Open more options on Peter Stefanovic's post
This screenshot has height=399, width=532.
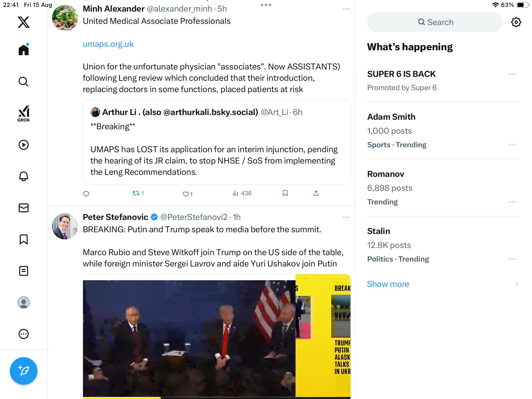346,217
